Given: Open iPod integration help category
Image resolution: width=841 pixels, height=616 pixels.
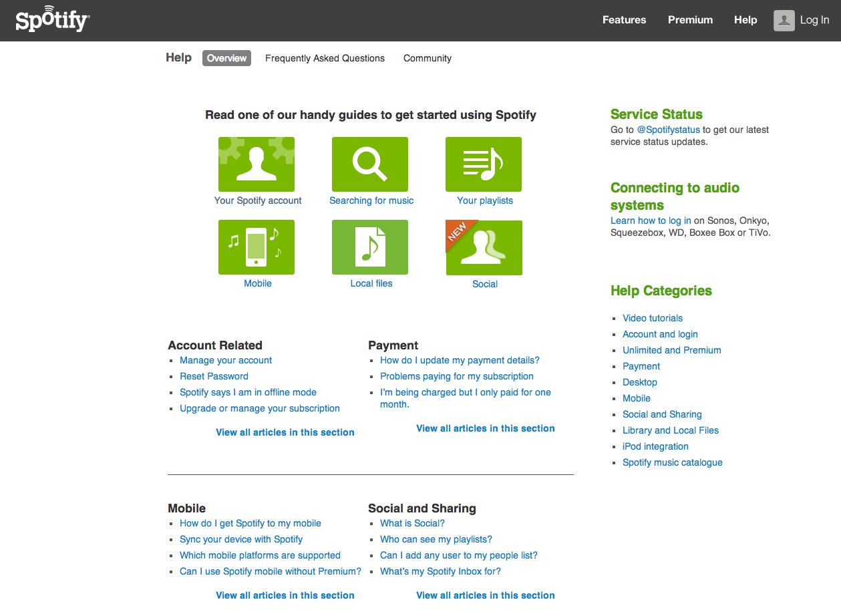Looking at the screenshot, I should [x=655, y=446].
